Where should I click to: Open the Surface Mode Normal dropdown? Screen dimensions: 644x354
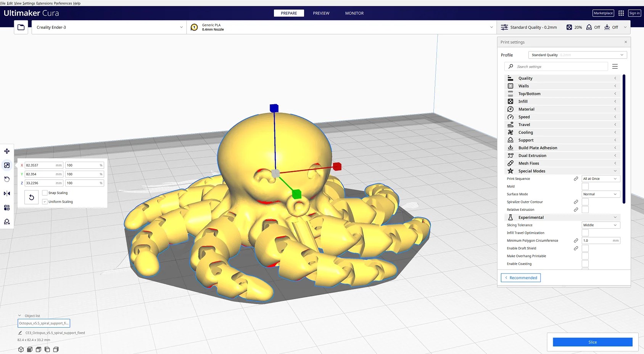(x=601, y=194)
